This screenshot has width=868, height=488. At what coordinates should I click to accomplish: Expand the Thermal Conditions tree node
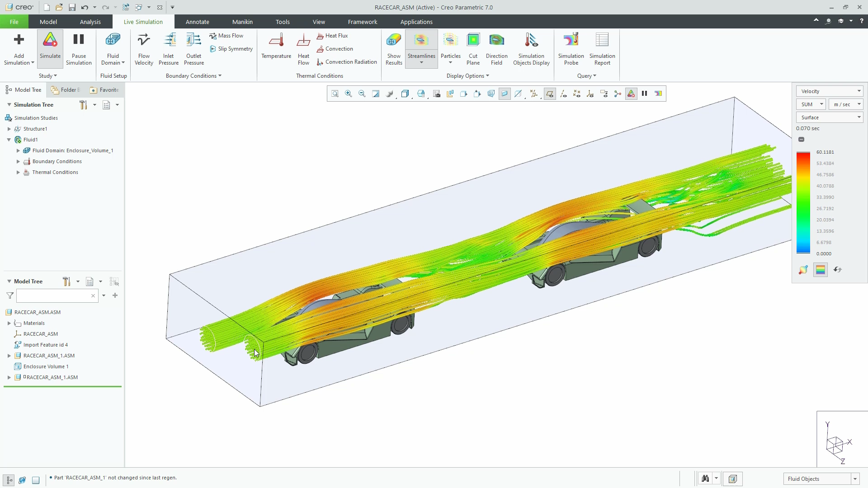pyautogui.click(x=18, y=172)
